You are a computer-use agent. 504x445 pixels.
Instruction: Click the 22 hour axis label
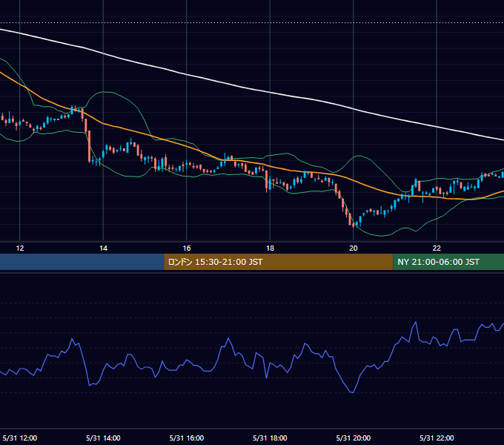click(x=437, y=248)
